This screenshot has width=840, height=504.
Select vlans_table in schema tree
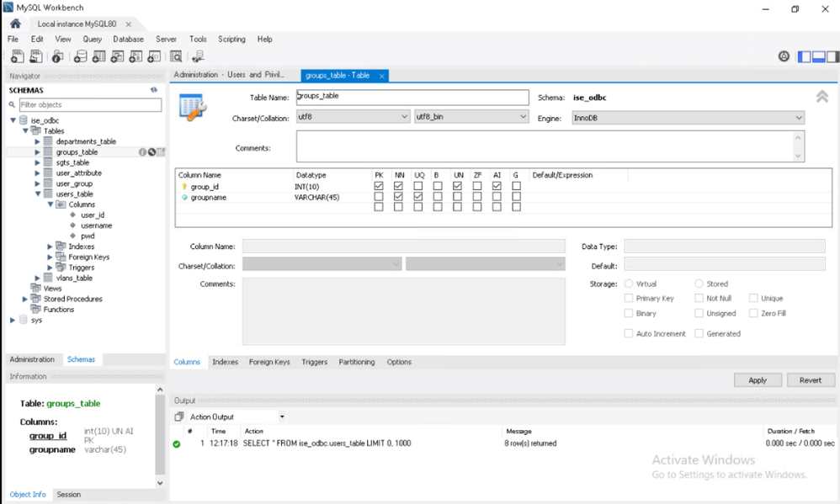(x=74, y=278)
